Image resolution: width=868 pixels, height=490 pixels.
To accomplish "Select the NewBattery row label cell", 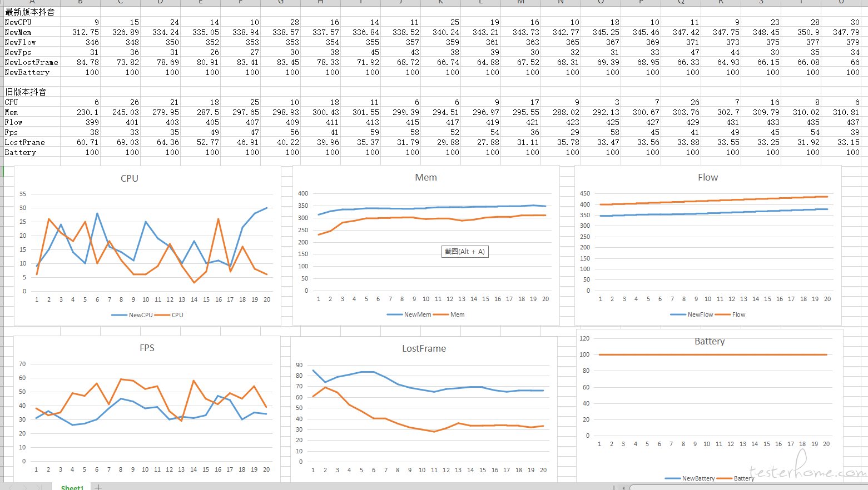I will pyautogui.click(x=32, y=72).
